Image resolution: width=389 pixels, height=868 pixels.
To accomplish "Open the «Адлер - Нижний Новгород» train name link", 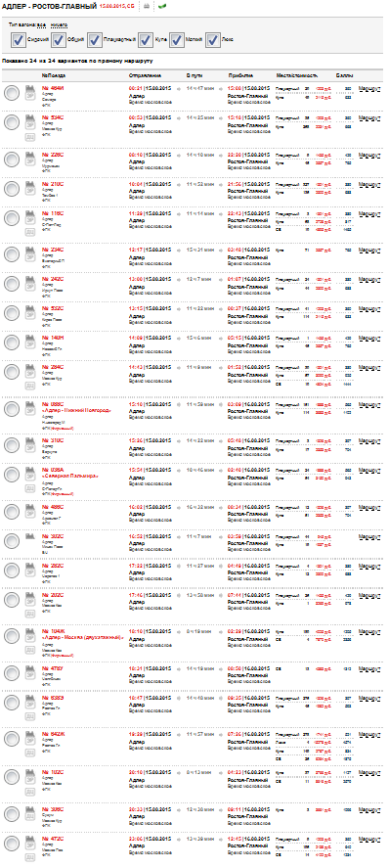I will (x=77, y=410).
